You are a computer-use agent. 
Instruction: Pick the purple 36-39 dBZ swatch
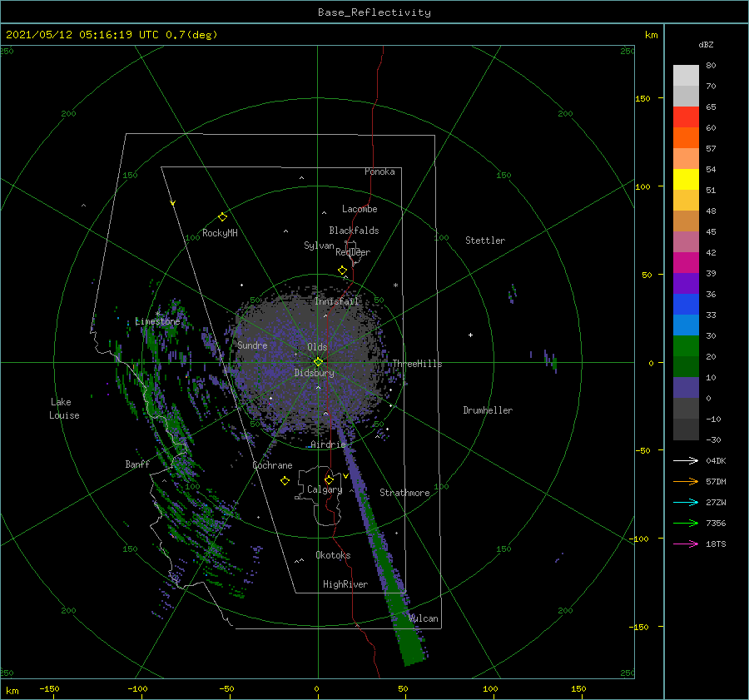[686, 284]
